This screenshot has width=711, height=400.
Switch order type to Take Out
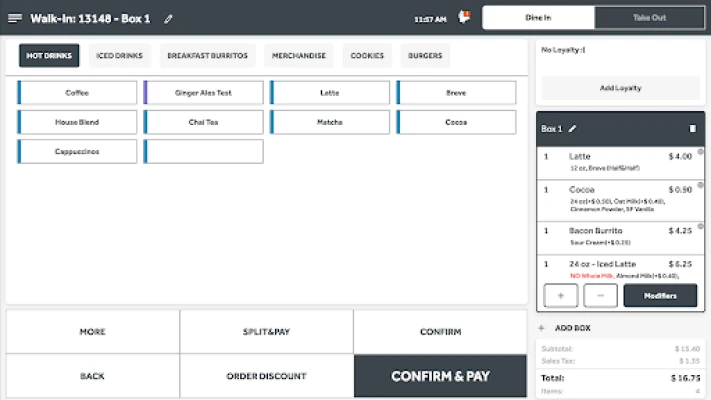(x=649, y=18)
